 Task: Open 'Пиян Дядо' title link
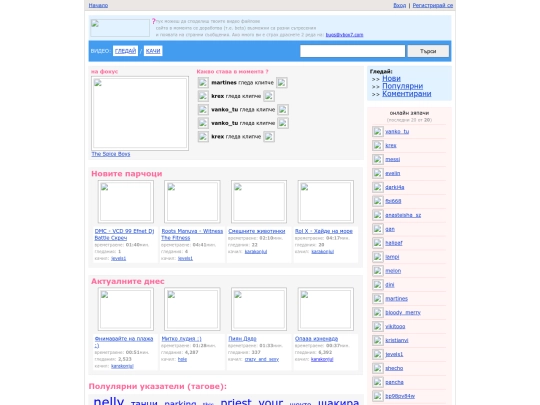pyautogui.click(x=242, y=339)
